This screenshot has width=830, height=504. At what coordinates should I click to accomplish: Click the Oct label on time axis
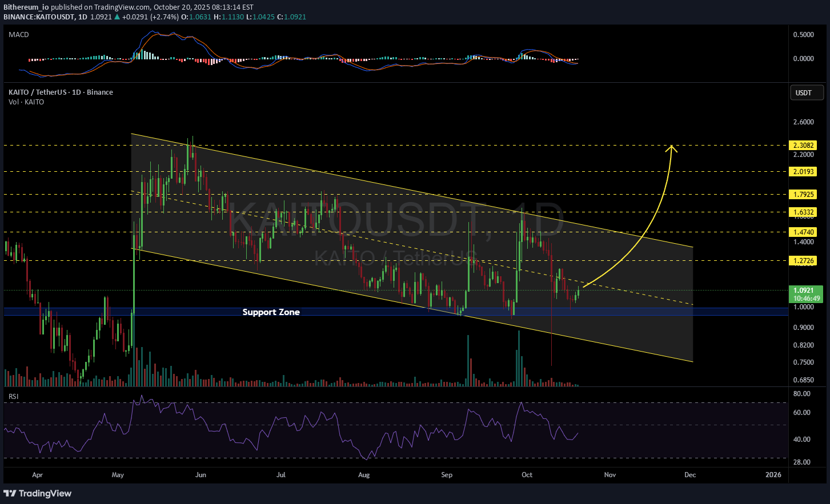pyautogui.click(x=527, y=475)
